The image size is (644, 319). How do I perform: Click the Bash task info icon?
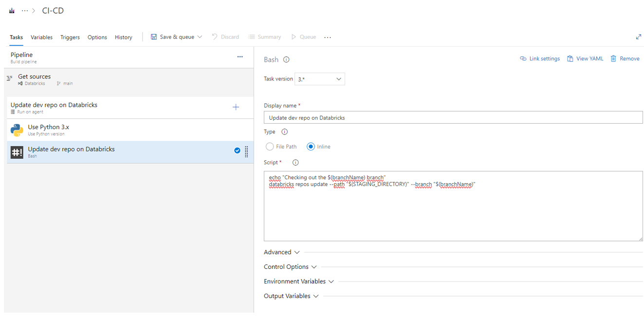click(x=286, y=60)
